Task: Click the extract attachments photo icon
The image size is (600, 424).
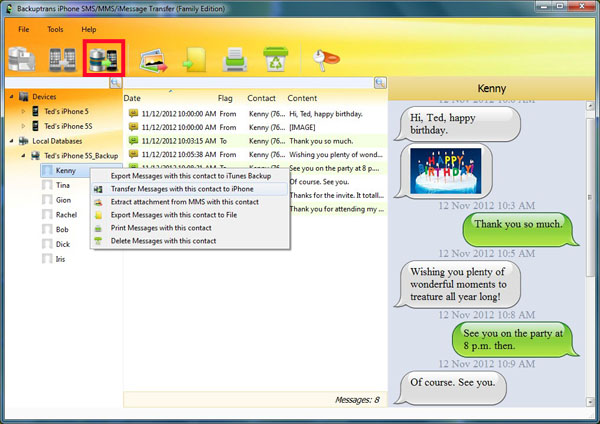Action: pyautogui.click(x=153, y=60)
